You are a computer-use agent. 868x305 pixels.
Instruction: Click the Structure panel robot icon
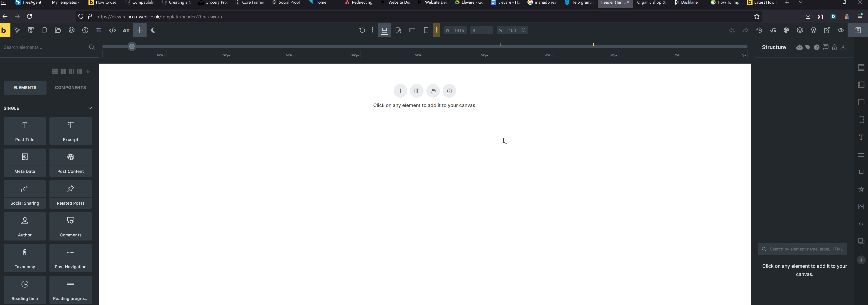799,47
